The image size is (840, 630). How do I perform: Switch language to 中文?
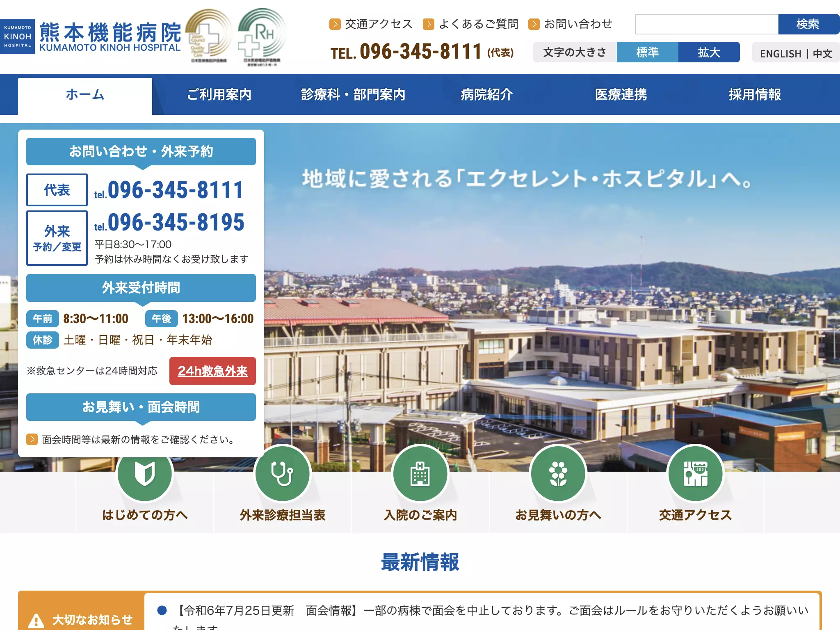822,54
